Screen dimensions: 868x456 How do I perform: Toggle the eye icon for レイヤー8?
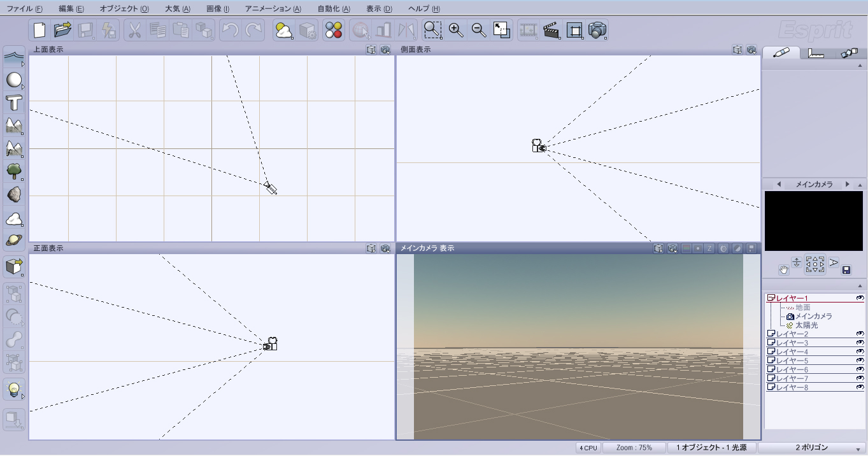point(859,387)
